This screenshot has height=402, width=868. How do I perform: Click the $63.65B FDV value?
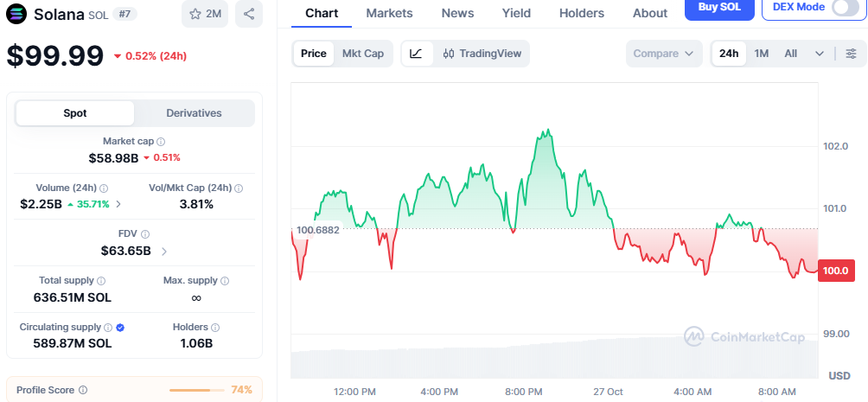coord(125,252)
